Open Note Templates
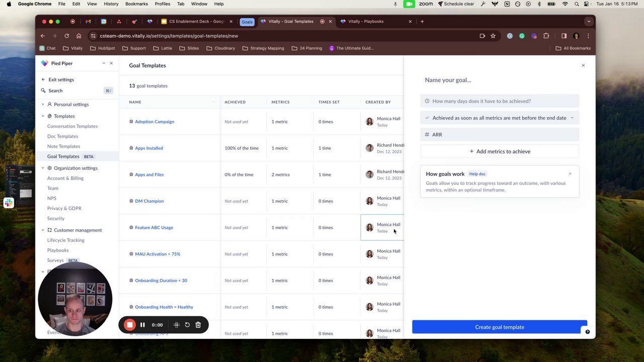 [64, 146]
